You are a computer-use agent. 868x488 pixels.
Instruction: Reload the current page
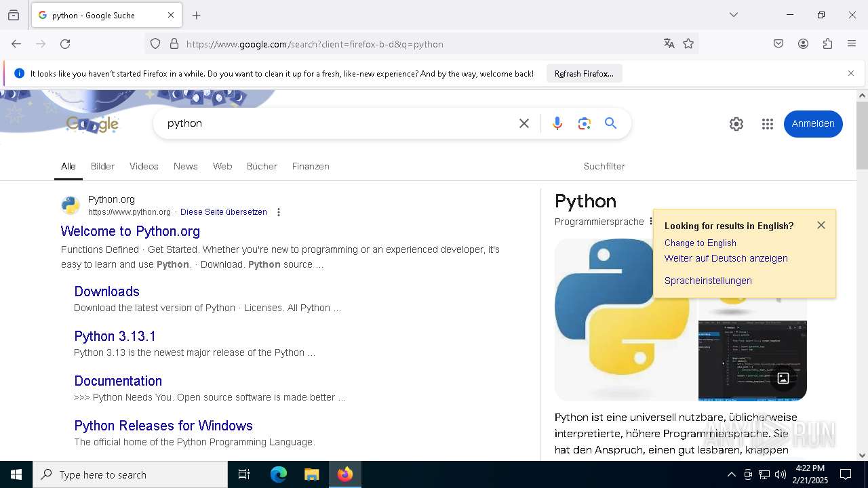65,44
